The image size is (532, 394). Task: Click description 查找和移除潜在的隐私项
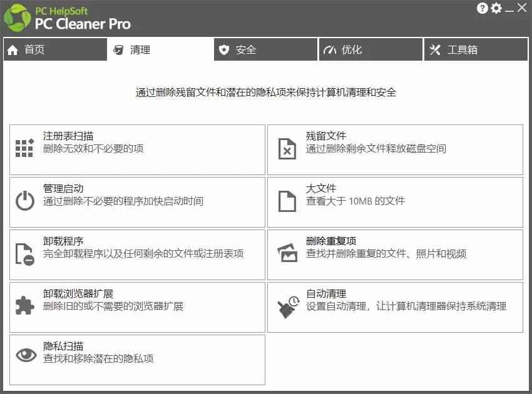point(98,359)
